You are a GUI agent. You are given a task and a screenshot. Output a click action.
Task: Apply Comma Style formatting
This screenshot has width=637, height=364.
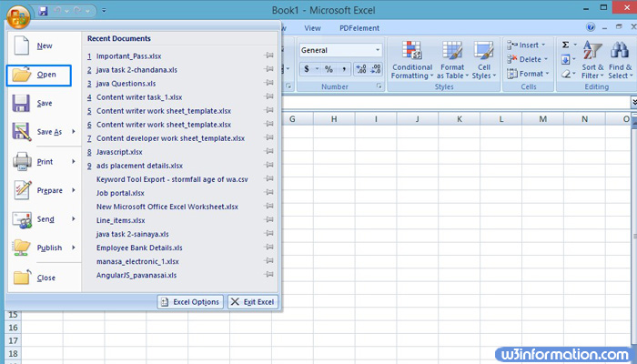click(344, 69)
